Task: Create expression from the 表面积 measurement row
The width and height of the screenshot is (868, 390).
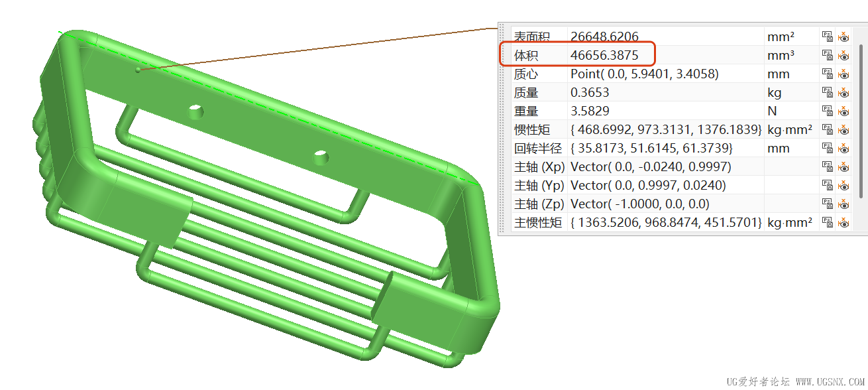Action: coord(828,36)
